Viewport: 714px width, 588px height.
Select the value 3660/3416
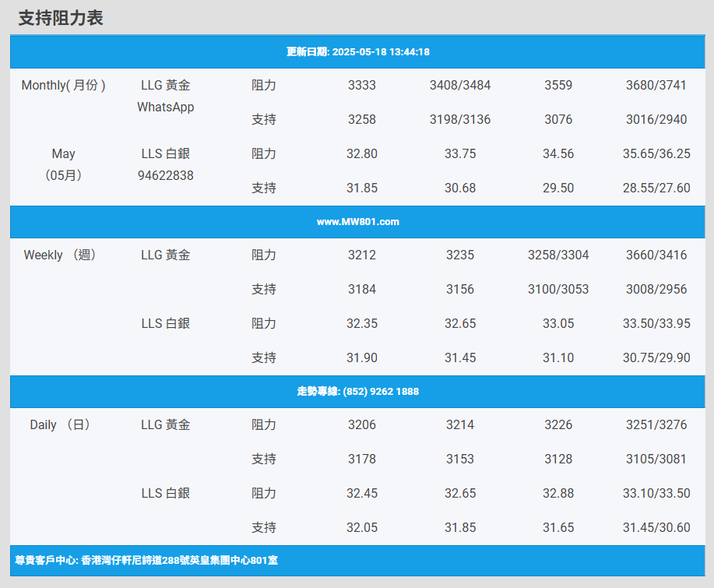point(656,255)
